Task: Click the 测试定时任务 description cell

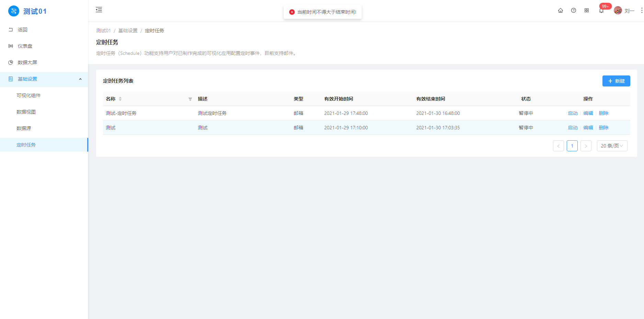Action: (x=212, y=113)
